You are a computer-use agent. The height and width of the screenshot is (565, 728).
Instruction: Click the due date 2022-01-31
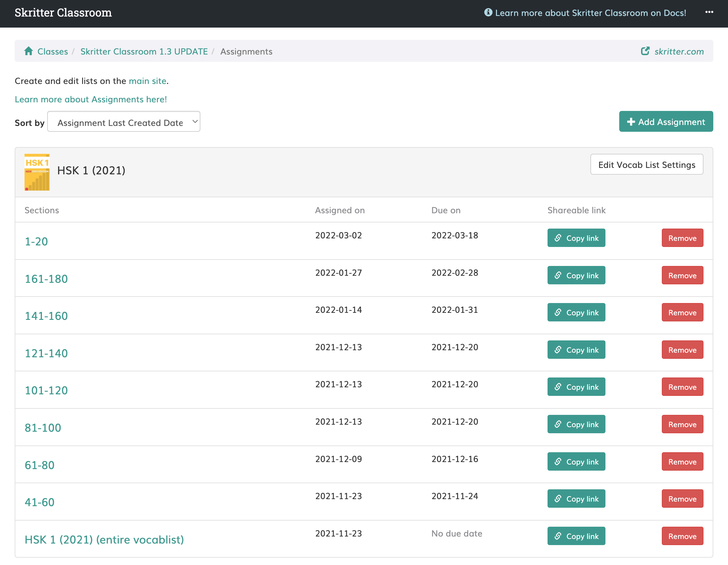coord(455,310)
